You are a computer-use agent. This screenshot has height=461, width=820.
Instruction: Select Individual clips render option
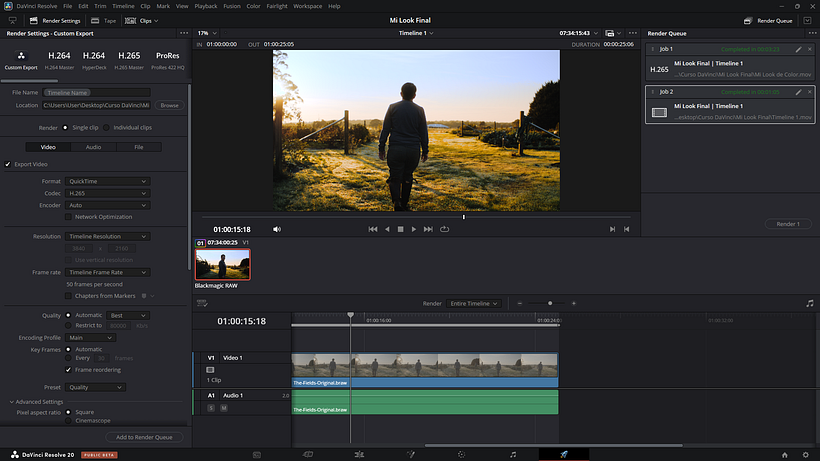(106, 128)
